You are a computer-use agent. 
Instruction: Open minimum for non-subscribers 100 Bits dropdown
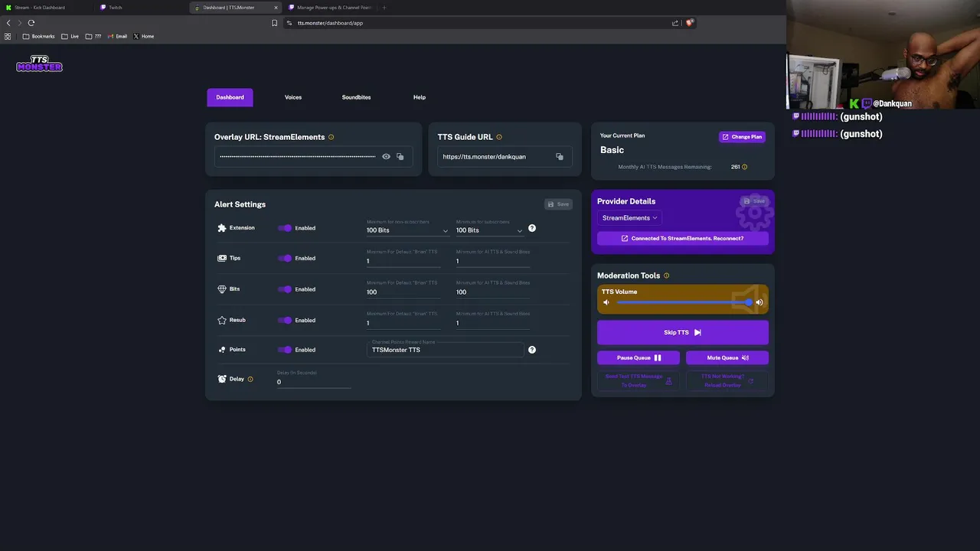point(407,230)
